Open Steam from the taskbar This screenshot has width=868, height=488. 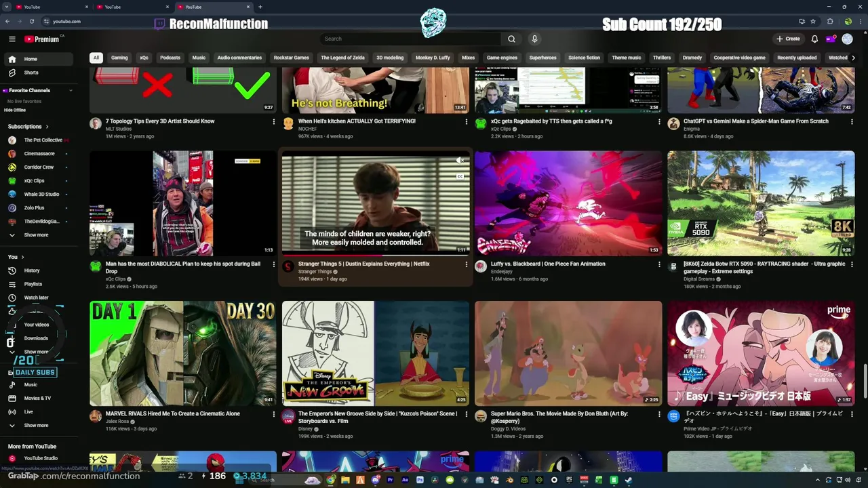click(629, 480)
